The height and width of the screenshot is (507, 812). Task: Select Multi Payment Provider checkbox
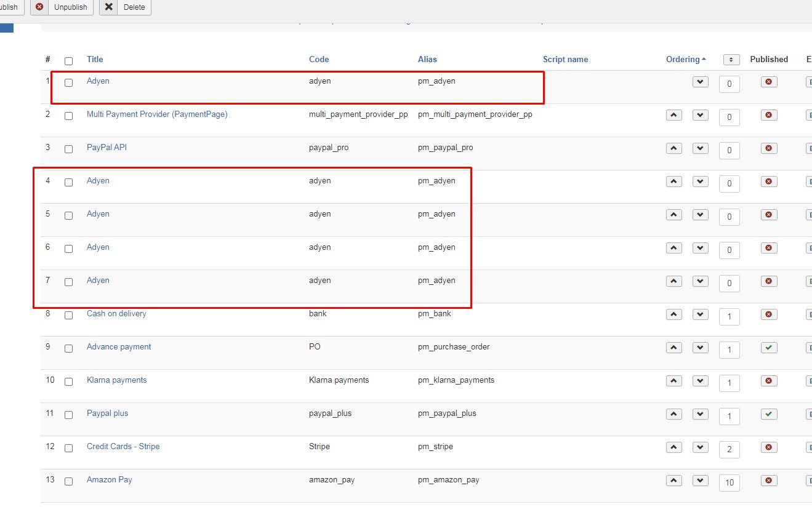(x=68, y=116)
